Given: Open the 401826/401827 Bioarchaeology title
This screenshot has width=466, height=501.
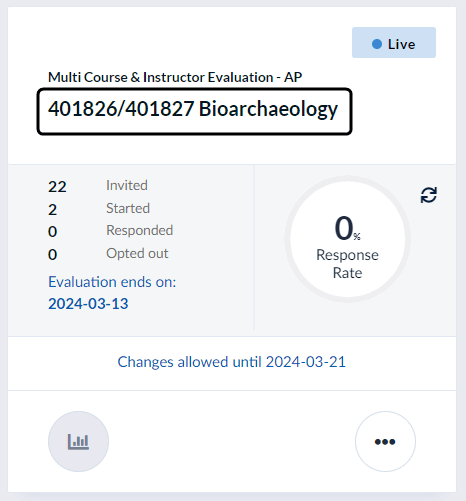Looking at the screenshot, I should coord(193,109).
